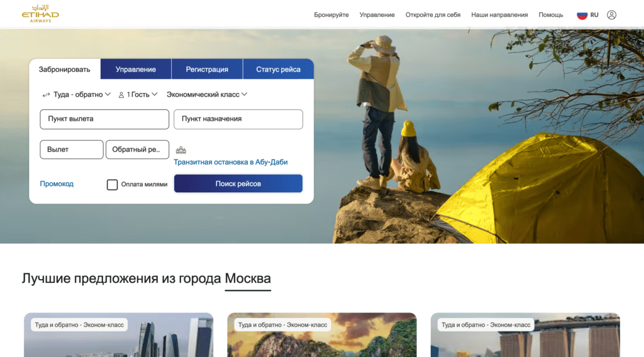Click the Поиск рейсов button
The width and height of the screenshot is (644, 357).
pyautogui.click(x=238, y=184)
